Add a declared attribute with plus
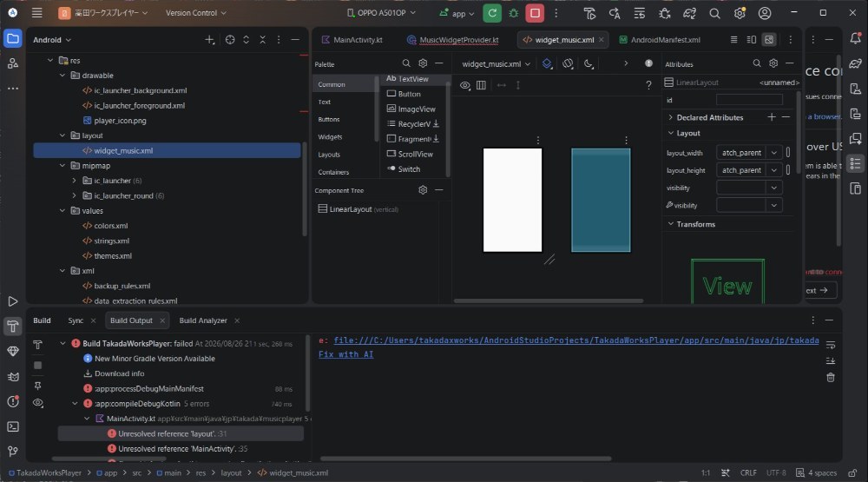The width and height of the screenshot is (868, 482). point(771,117)
